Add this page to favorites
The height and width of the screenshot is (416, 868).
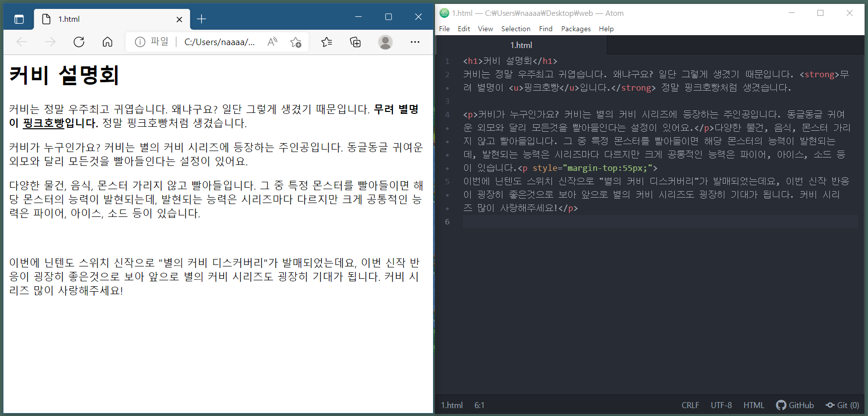click(296, 42)
